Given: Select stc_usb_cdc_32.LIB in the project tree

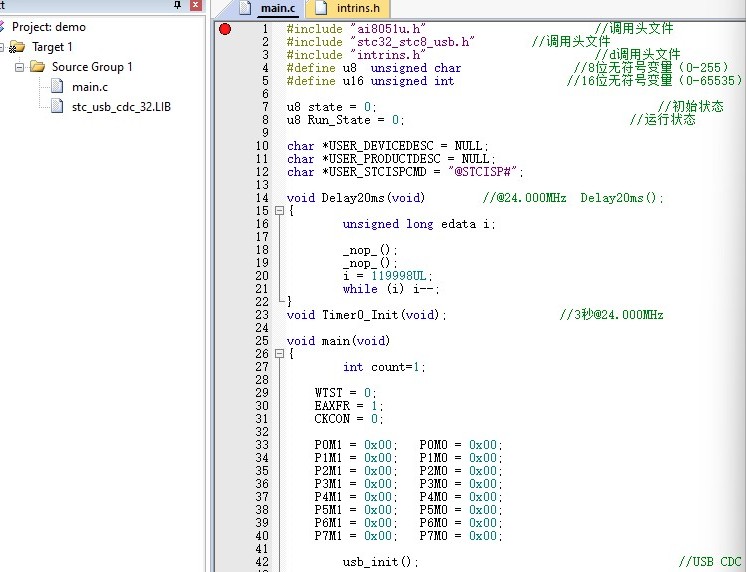Looking at the screenshot, I should 121,107.
